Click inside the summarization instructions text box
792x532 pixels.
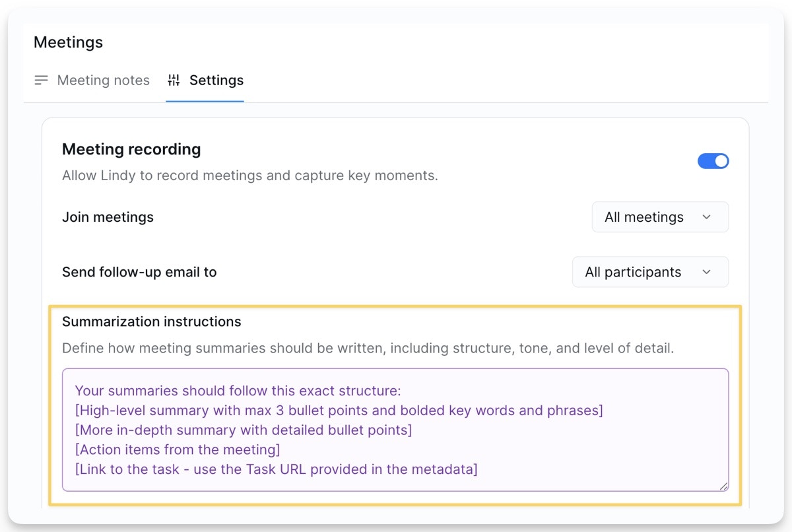[x=395, y=429]
